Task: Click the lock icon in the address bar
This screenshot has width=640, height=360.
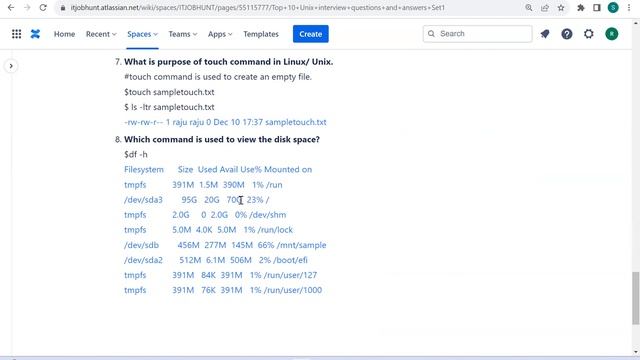Action: click(63, 8)
